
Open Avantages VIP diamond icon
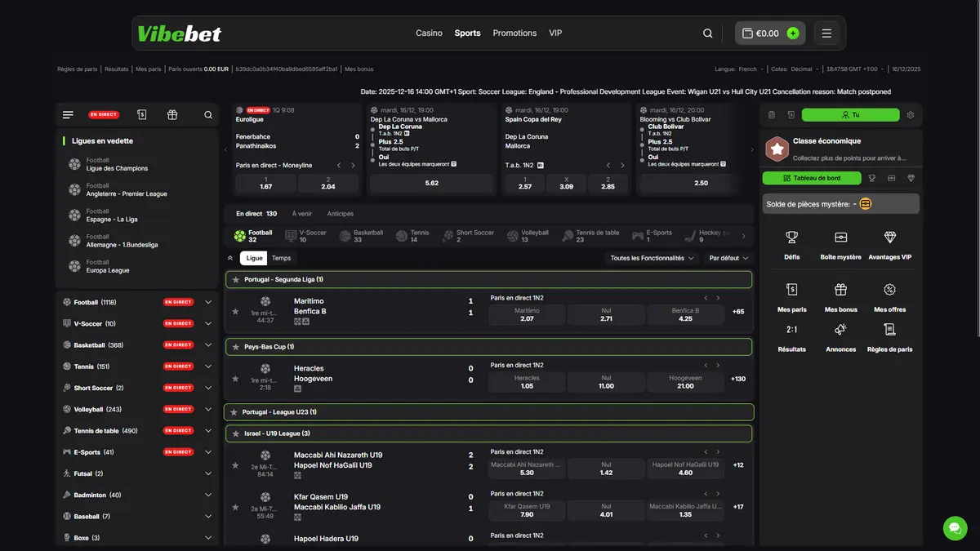(890, 237)
